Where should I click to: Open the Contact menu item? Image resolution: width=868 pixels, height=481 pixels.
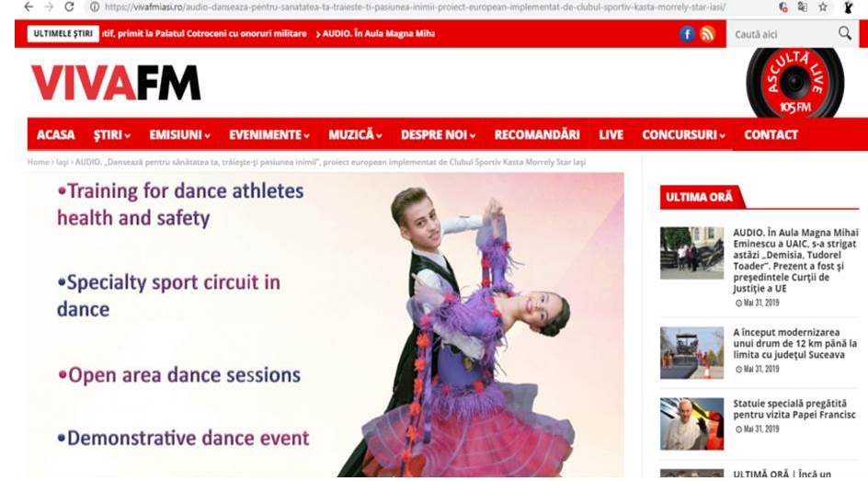pos(771,134)
